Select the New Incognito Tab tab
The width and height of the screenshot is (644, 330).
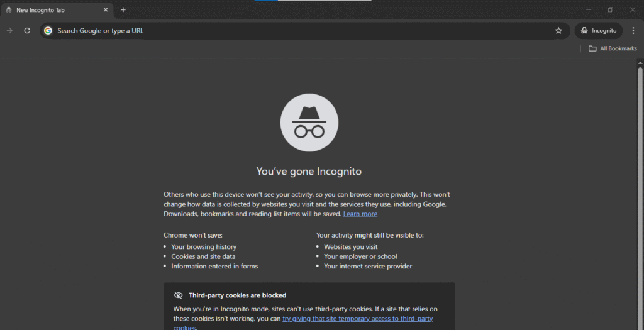(57, 10)
